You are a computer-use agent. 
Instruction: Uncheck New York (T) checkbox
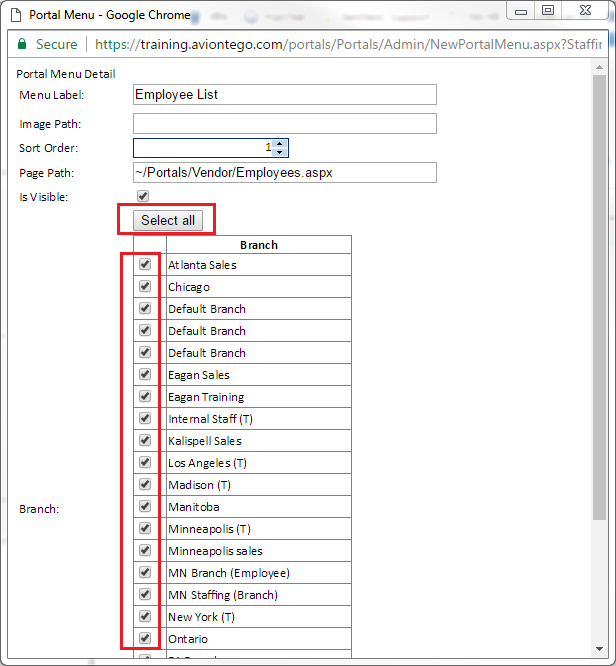coord(145,616)
